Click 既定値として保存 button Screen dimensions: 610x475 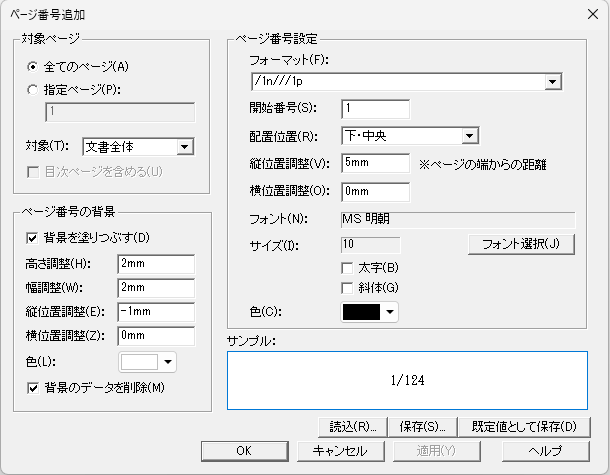tap(526, 427)
